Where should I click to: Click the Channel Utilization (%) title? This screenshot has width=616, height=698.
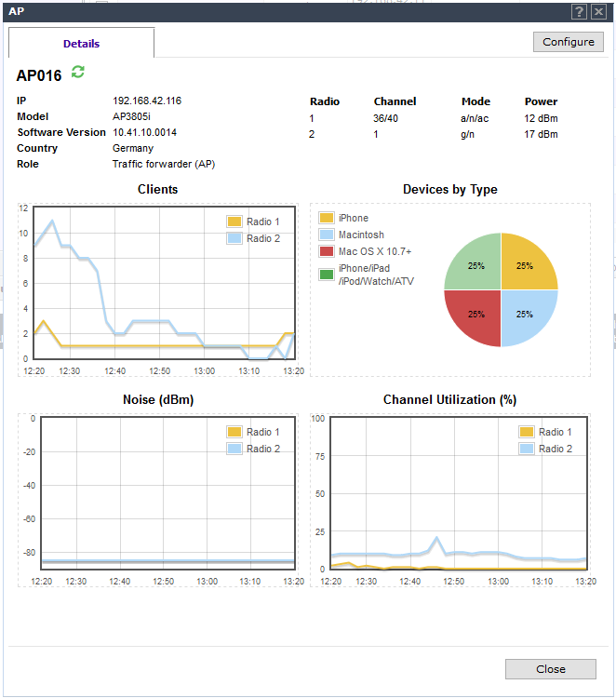449,400
